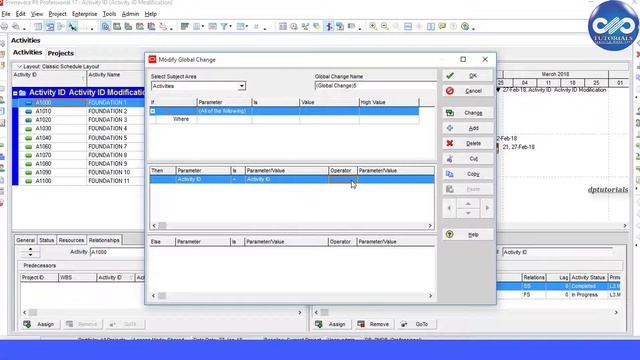Collapse the 'All of the following' If row
Screen dimensions: 640x360
[x=153, y=111]
